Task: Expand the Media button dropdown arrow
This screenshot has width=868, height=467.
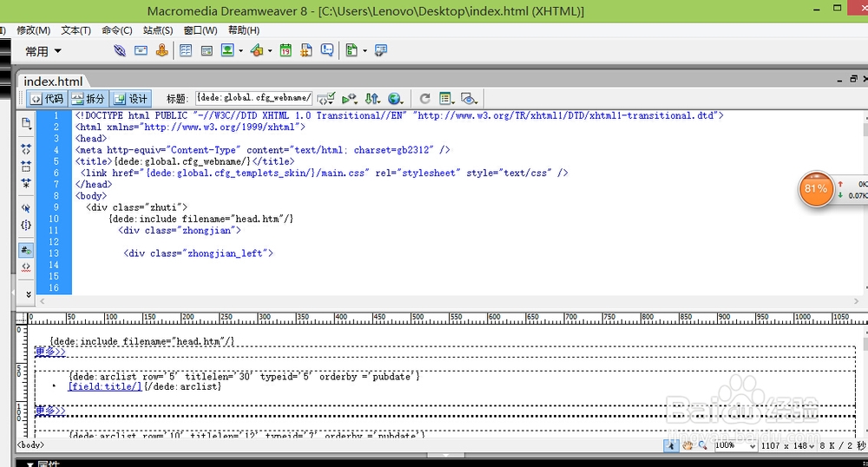Action: 270,51
